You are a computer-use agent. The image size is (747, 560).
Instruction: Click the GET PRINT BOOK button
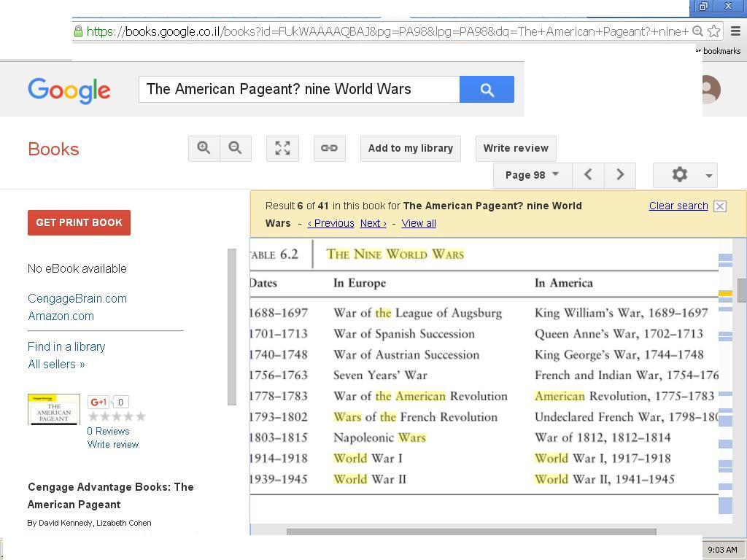pyautogui.click(x=79, y=222)
